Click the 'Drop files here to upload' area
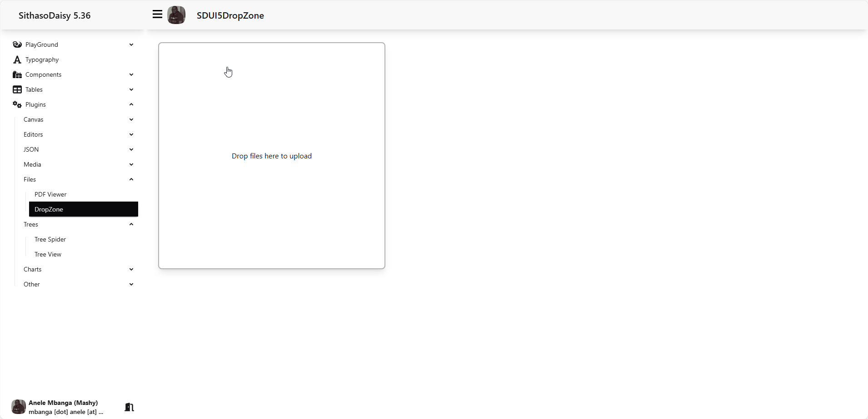 point(272,156)
